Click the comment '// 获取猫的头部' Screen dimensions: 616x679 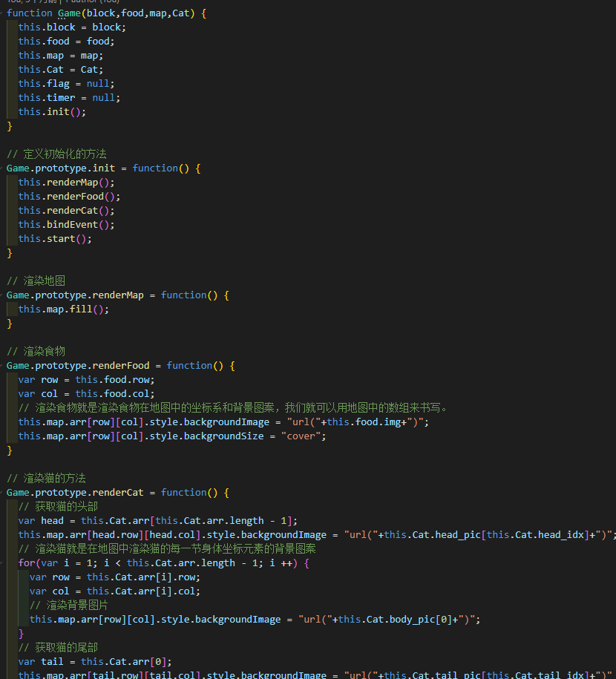pos(58,507)
